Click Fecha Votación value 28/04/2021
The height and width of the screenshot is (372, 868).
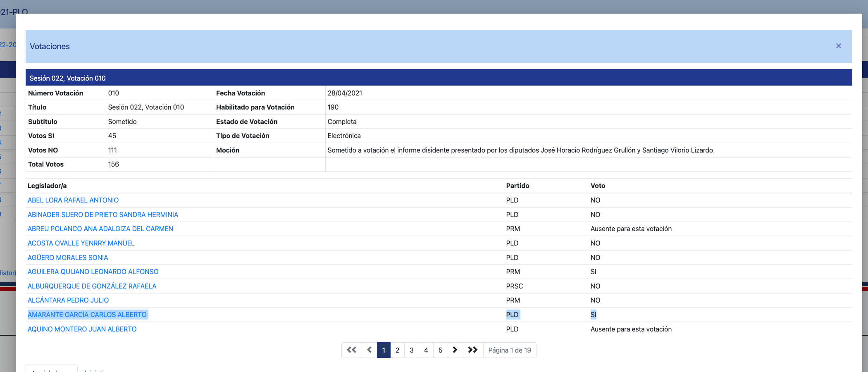coord(345,93)
